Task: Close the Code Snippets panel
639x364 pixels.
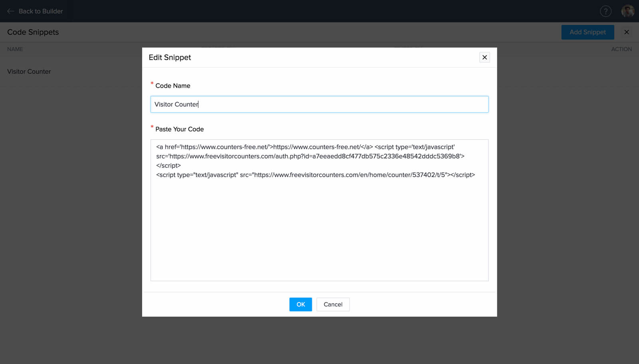Action: pyautogui.click(x=627, y=32)
